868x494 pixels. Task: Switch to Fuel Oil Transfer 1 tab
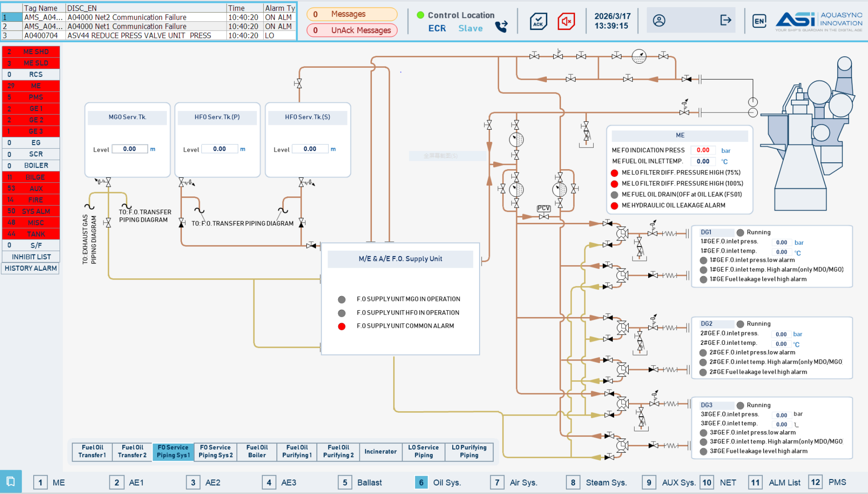point(92,451)
